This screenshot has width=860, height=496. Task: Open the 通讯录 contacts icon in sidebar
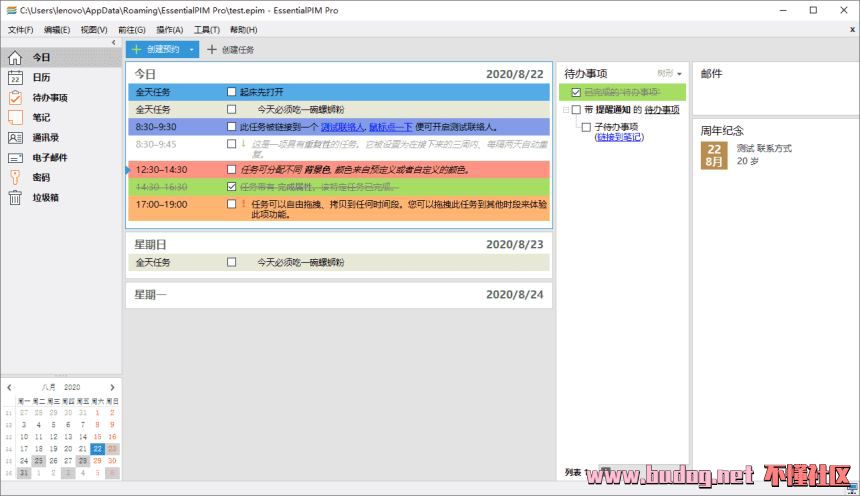pos(15,138)
